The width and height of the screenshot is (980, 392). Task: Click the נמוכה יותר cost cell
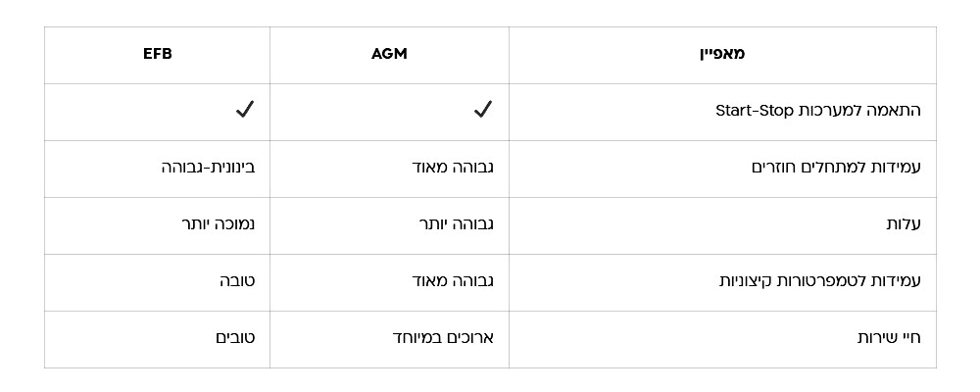(218, 224)
